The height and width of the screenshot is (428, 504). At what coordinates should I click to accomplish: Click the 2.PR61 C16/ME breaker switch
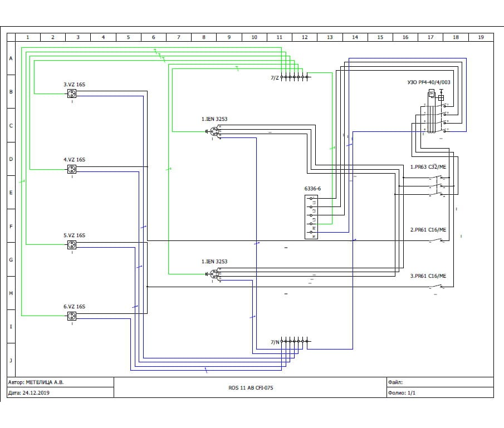[x=437, y=240]
